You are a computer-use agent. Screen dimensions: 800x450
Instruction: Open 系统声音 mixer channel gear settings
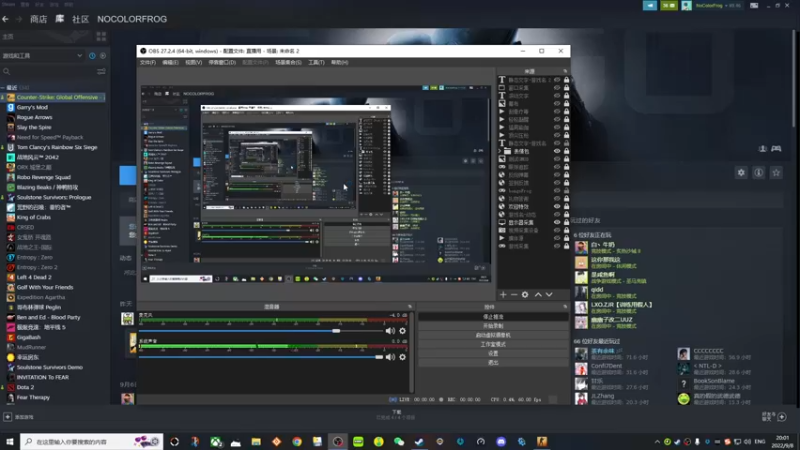point(403,357)
